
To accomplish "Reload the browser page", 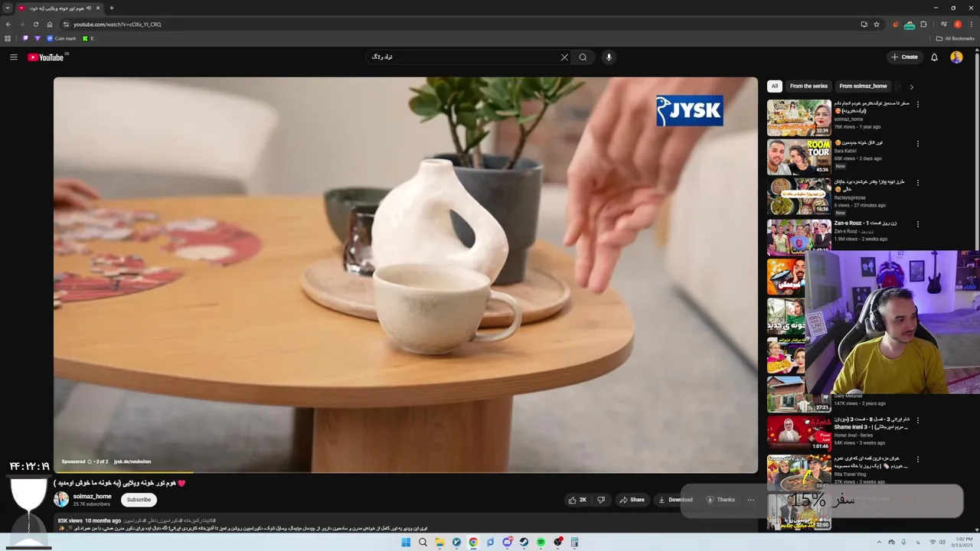I will coord(36,24).
